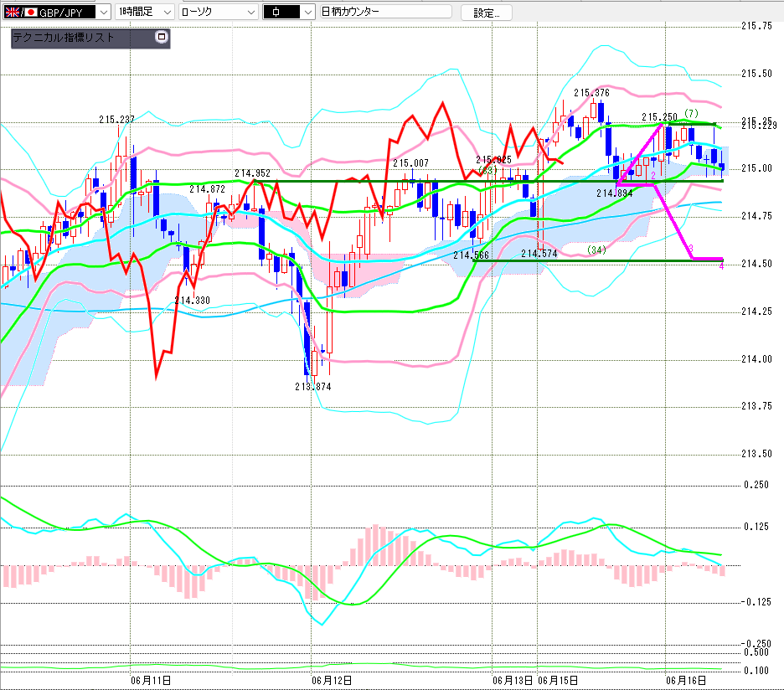Open the GBP/JPY currency pair dropdown
Image resolution: width=784 pixels, height=690 pixels.
tap(104, 12)
